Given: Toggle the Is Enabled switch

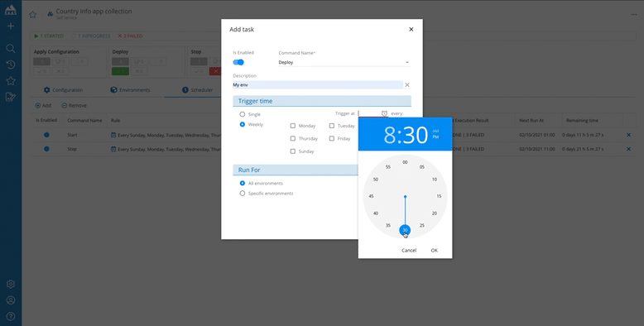Looking at the screenshot, I should tap(238, 62).
